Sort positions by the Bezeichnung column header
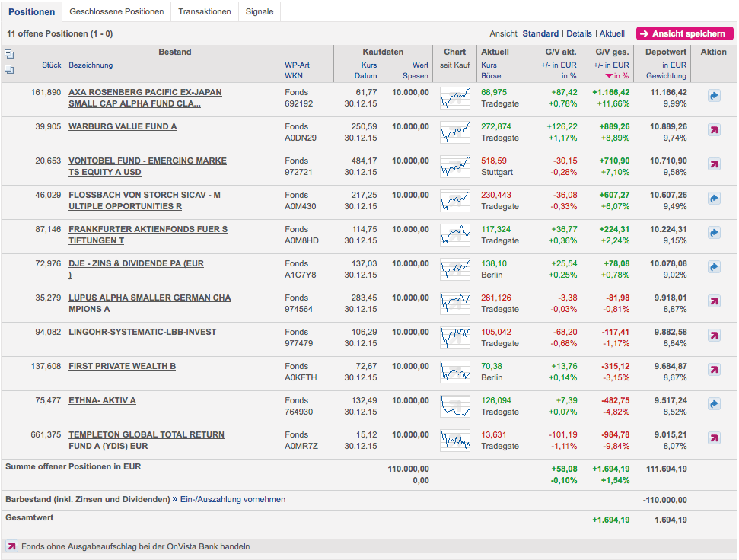Screen dimensions: 739x560 [x=91, y=65]
